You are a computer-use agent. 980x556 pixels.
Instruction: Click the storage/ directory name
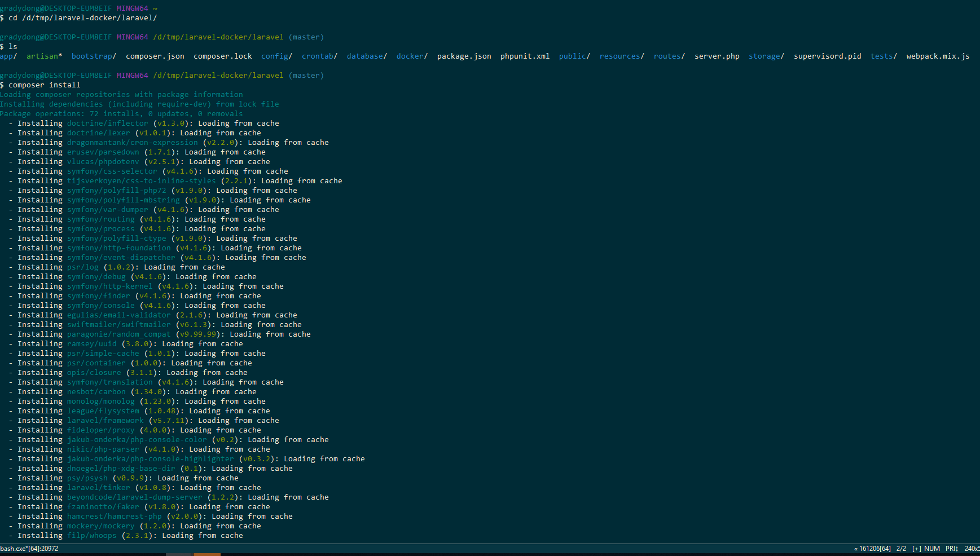pyautogui.click(x=767, y=56)
